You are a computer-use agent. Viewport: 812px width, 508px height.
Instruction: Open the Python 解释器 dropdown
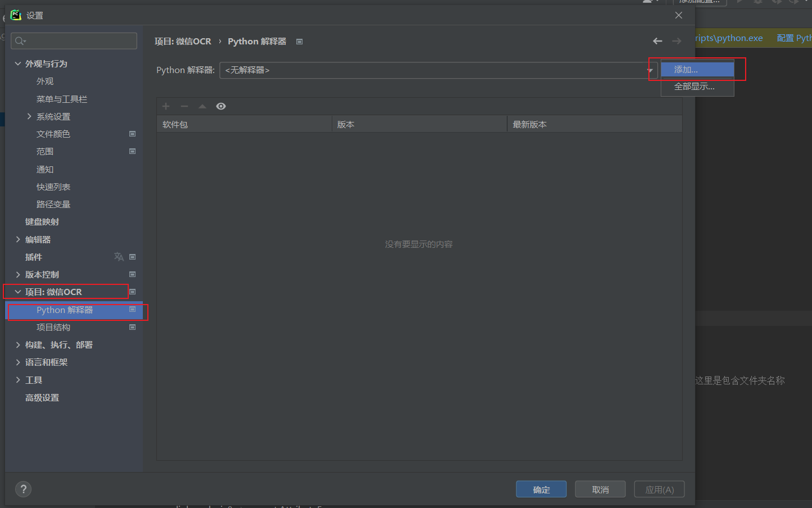pos(438,70)
